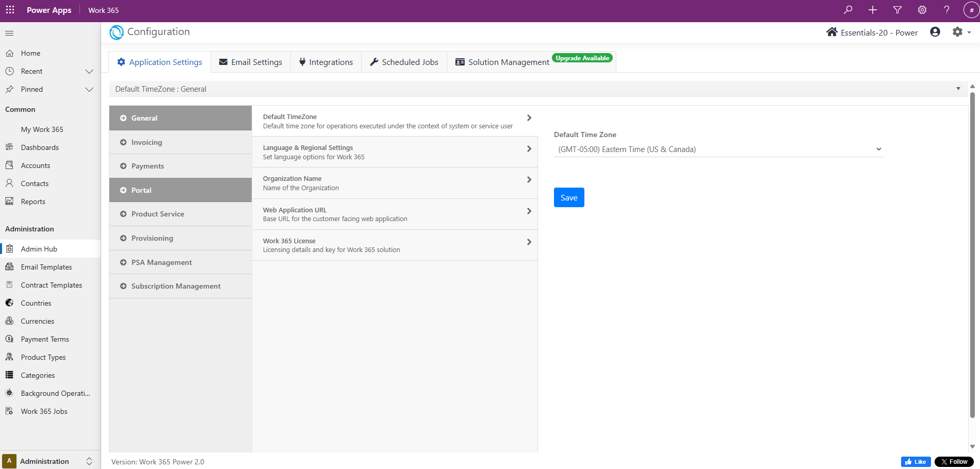Expand Language & Regional Settings row
The width and height of the screenshot is (980, 469).
(395, 152)
